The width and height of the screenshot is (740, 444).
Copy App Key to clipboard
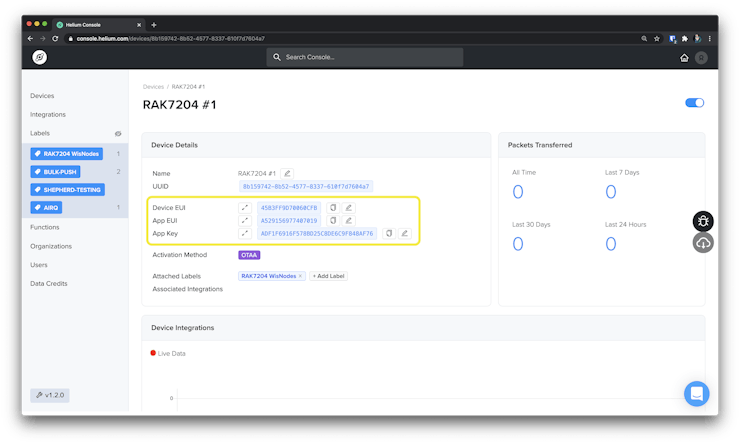389,234
